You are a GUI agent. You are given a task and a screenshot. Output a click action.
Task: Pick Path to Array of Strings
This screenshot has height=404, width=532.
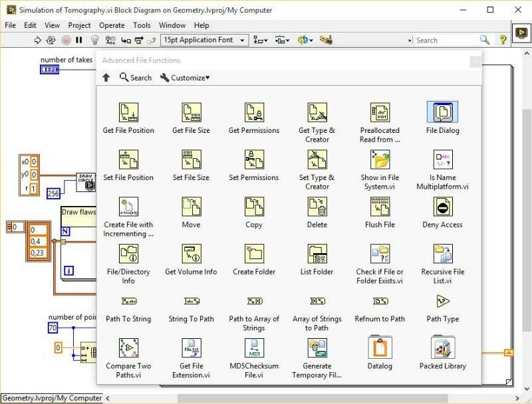[x=255, y=301]
